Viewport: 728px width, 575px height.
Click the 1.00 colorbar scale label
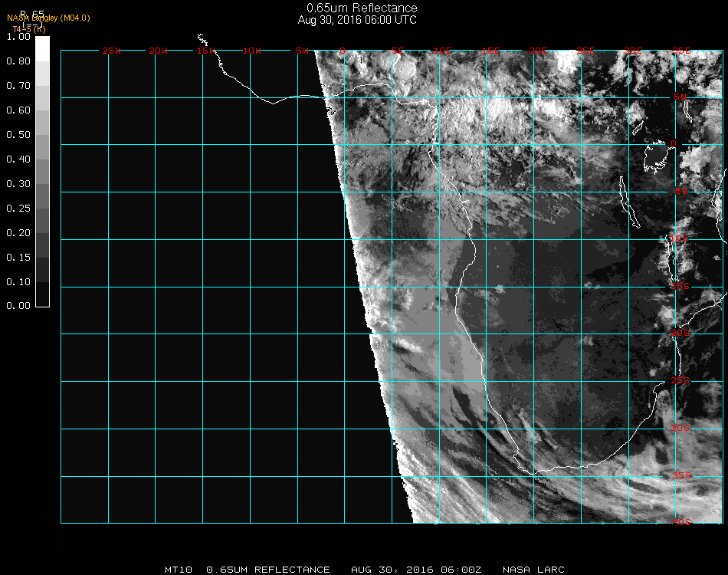click(18, 37)
